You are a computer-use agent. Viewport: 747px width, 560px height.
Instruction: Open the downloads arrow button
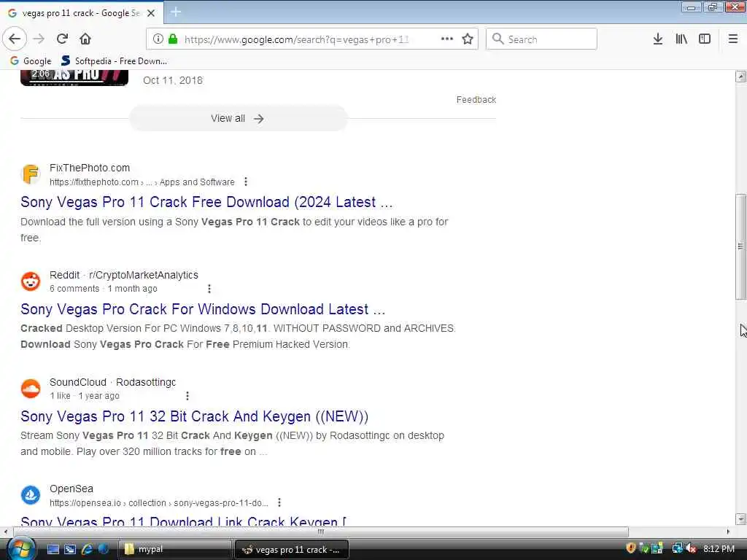coord(658,39)
